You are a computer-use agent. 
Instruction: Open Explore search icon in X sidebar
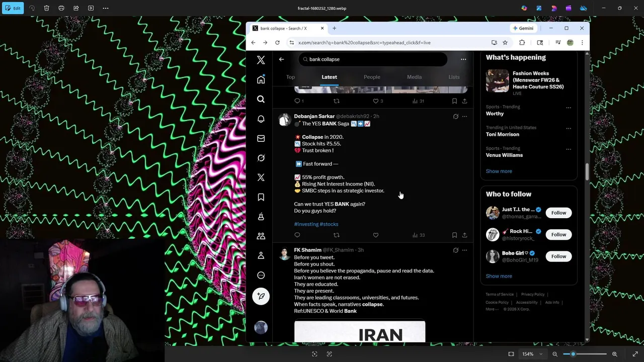(x=261, y=100)
